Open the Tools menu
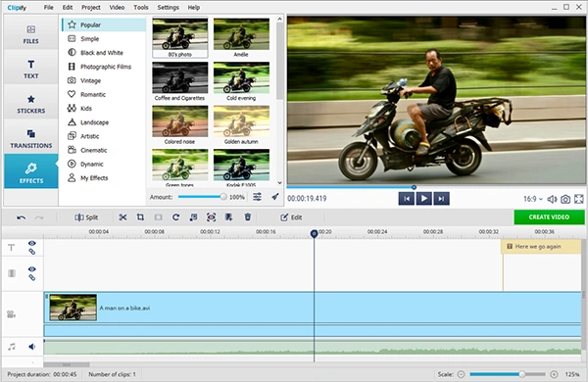The height and width of the screenshot is (382, 588). (140, 7)
